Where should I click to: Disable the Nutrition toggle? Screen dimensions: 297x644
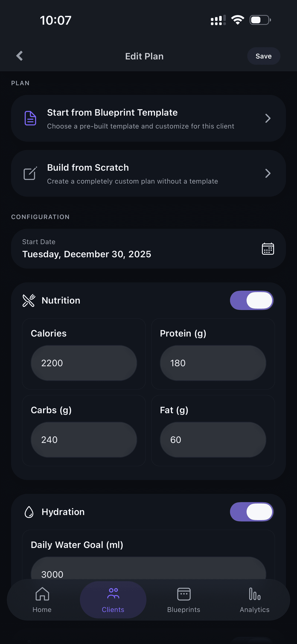coord(251,300)
